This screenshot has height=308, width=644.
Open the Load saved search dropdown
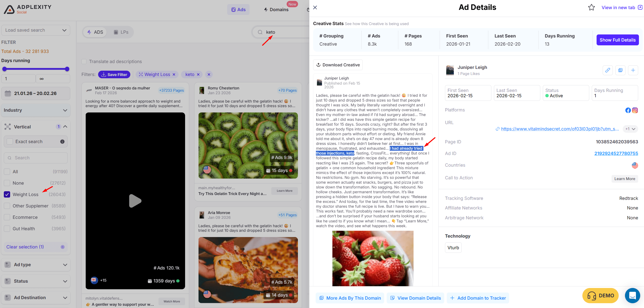[x=36, y=30]
